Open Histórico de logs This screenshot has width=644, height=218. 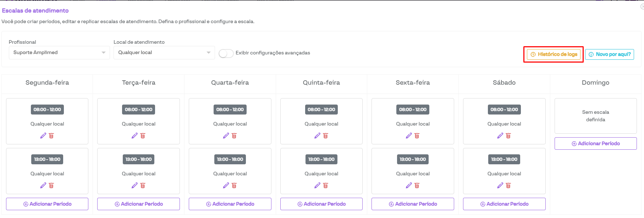(554, 54)
